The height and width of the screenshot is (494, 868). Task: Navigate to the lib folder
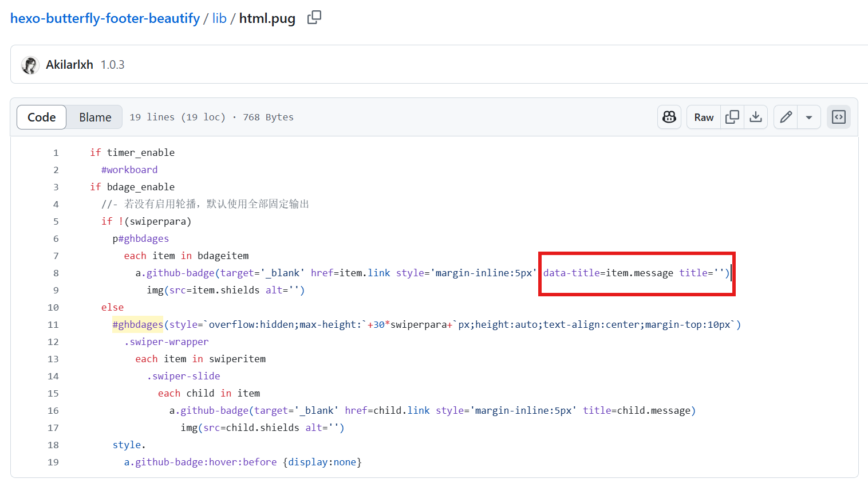pyautogui.click(x=219, y=18)
